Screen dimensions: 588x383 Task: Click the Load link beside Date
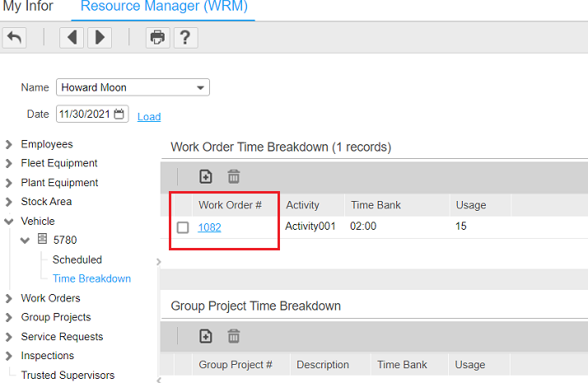[149, 116]
